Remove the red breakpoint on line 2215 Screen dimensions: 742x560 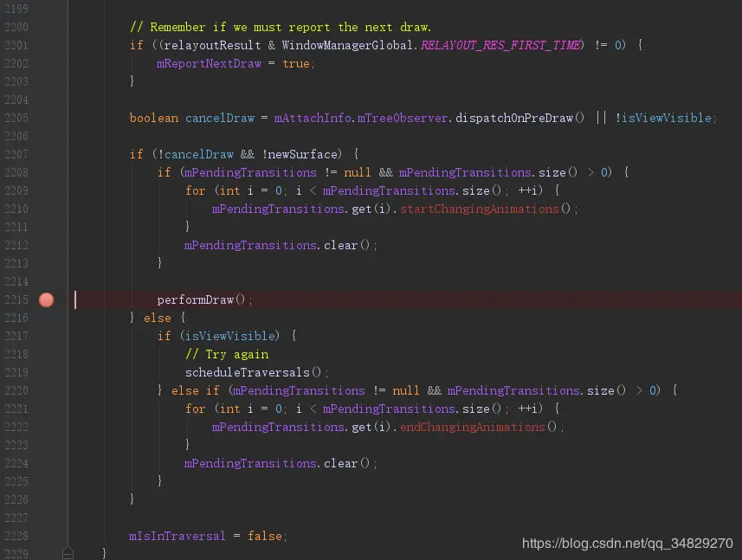point(47,299)
